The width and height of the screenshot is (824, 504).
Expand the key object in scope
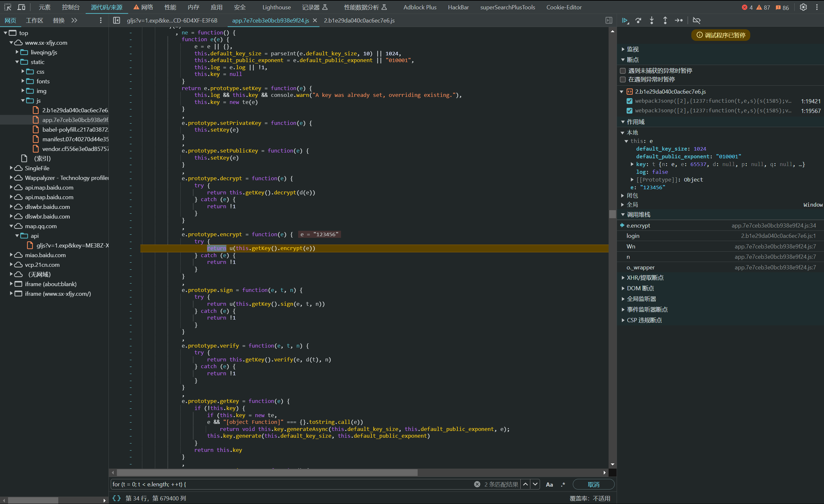tap(632, 164)
